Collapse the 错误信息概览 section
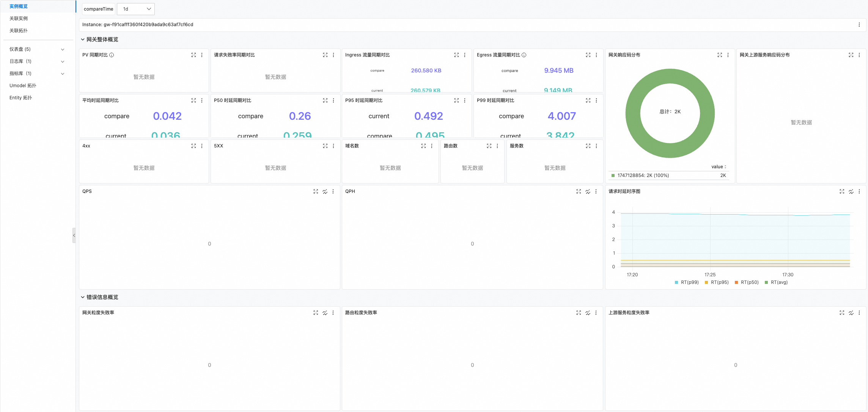The image size is (868, 412). click(x=83, y=297)
